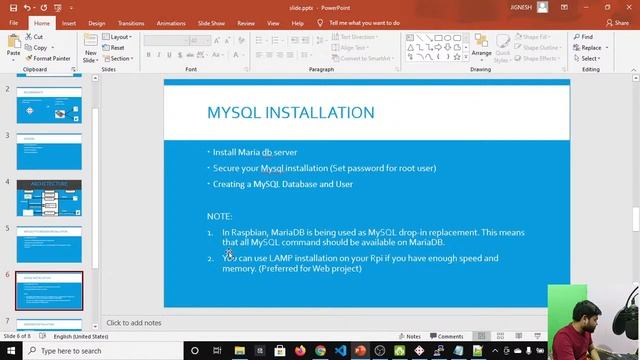640x360 pixels.
Task: Toggle Bold formatting
Action: (149, 55)
